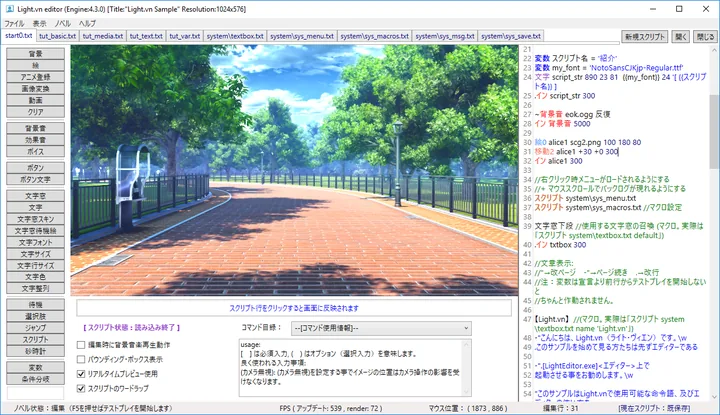
Task: Click the usage info box scrollbar
Action: [x=466, y=368]
